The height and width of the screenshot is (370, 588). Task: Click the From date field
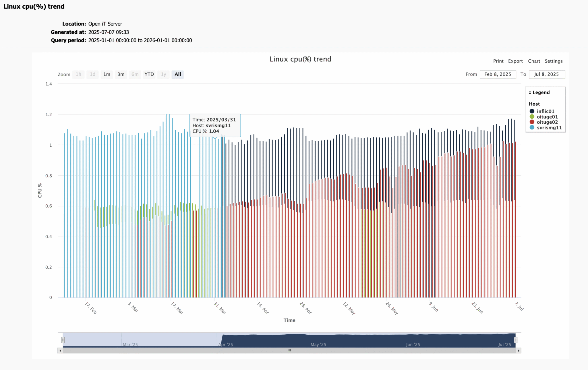[x=498, y=74]
